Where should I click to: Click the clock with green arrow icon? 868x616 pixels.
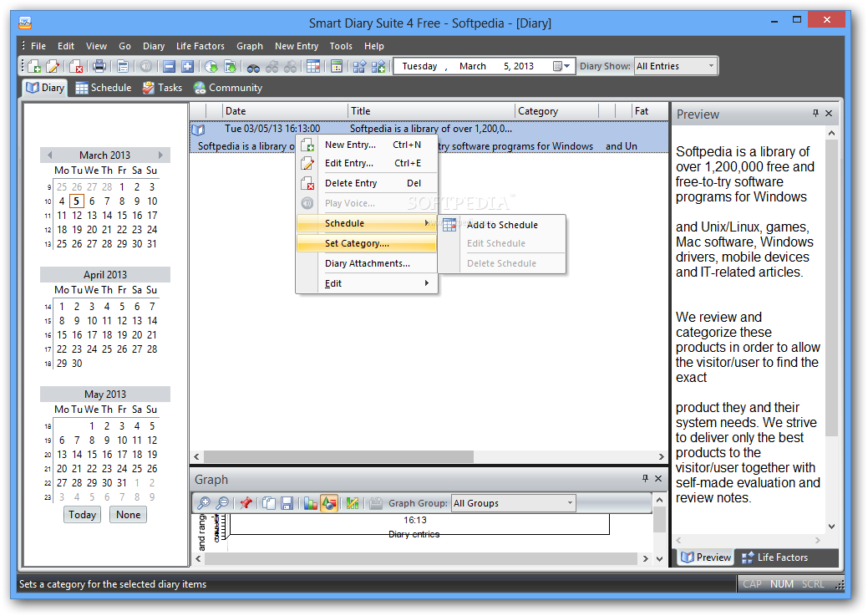(211, 67)
